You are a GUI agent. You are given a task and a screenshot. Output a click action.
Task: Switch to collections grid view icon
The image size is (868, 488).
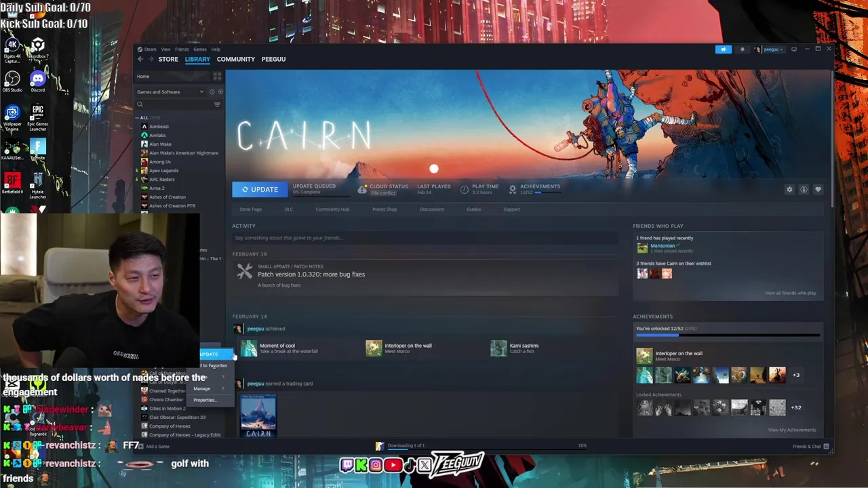click(218, 77)
